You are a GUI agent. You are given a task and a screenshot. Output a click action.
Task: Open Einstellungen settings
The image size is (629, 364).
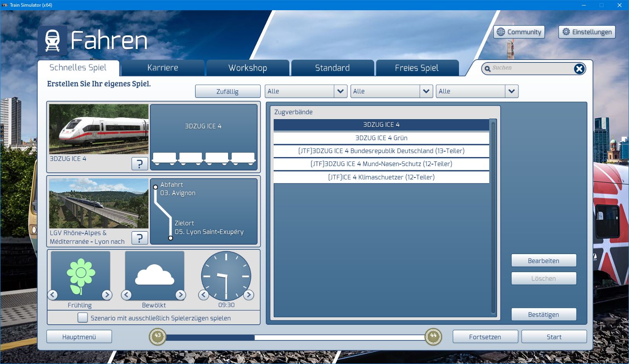coord(587,32)
